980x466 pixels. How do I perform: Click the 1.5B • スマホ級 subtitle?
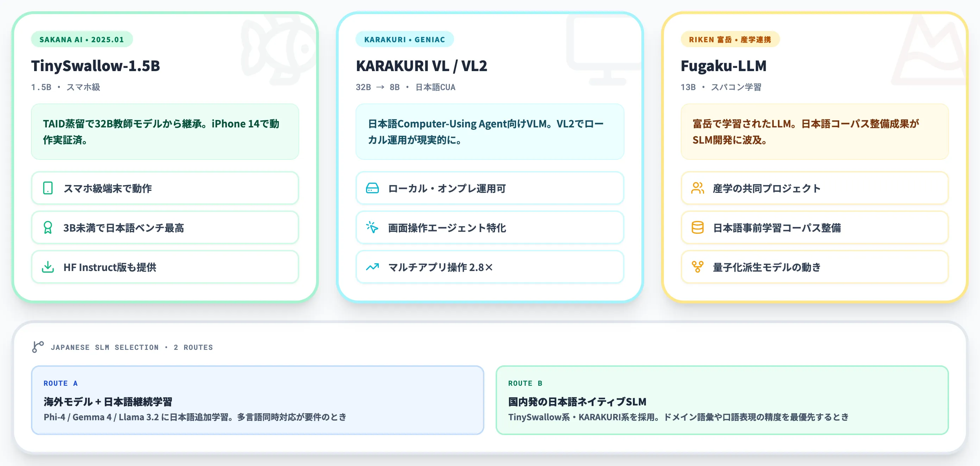coord(66,87)
